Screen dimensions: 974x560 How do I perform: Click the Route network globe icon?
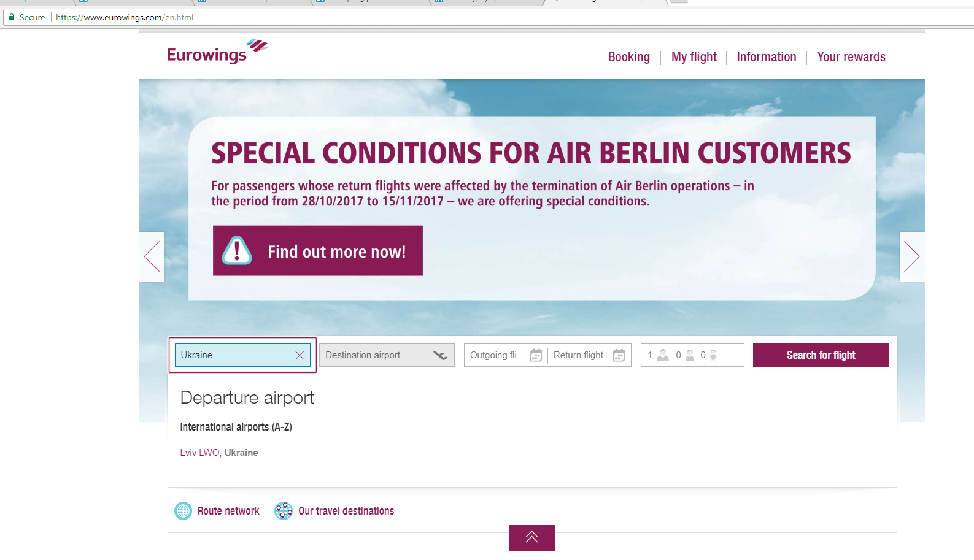[x=183, y=511]
